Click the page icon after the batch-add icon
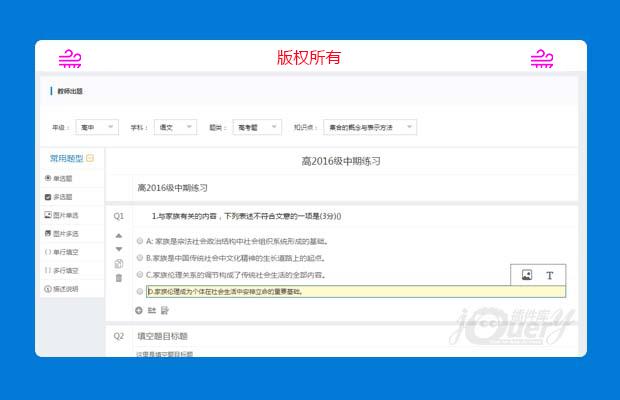The image size is (620, 400). (x=164, y=311)
